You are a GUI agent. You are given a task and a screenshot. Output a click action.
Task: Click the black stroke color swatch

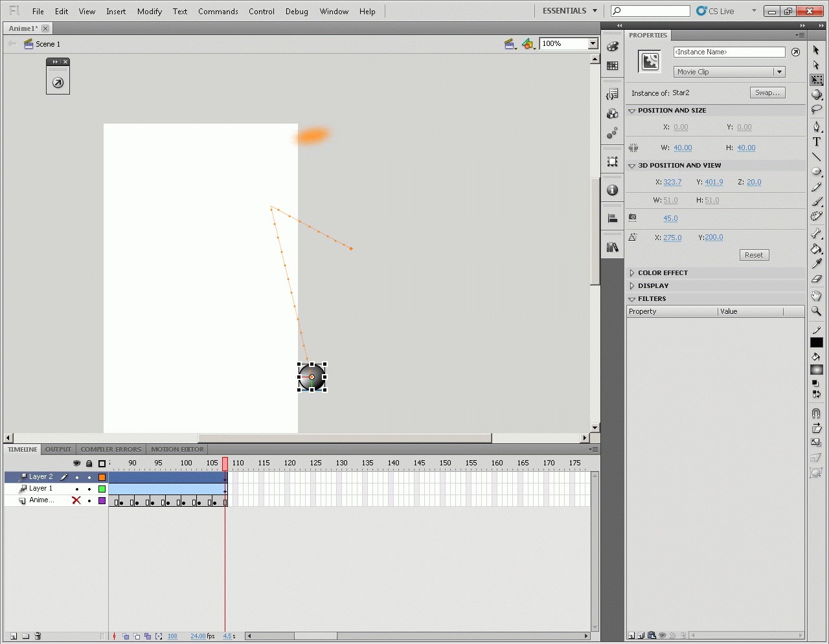[816, 342]
